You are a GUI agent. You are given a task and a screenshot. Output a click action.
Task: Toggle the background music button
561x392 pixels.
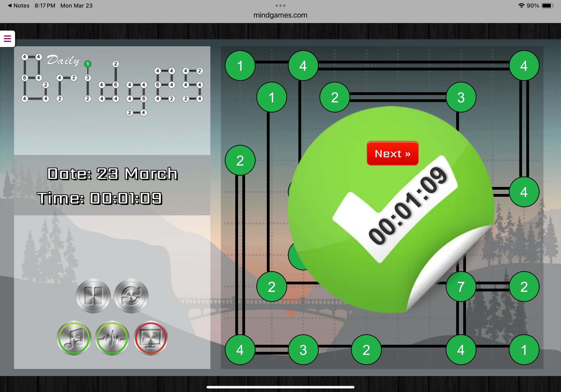click(x=74, y=338)
